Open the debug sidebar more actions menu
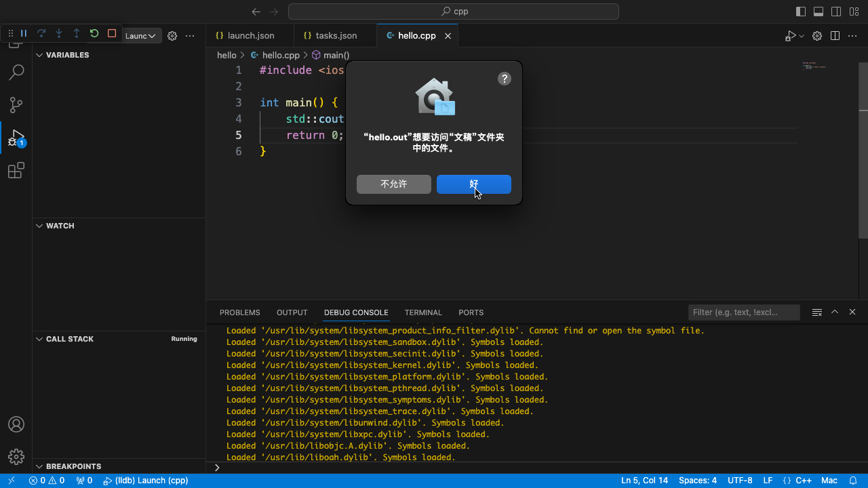This screenshot has width=868, height=488. click(x=190, y=36)
